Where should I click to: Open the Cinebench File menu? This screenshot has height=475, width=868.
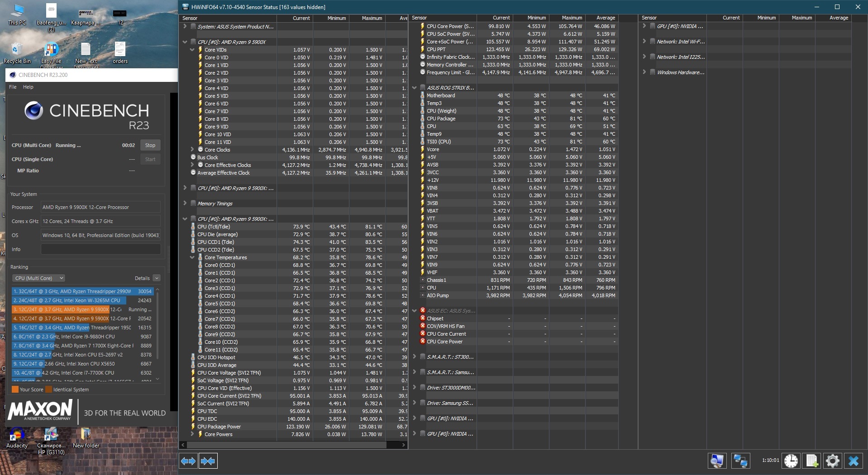click(x=13, y=87)
